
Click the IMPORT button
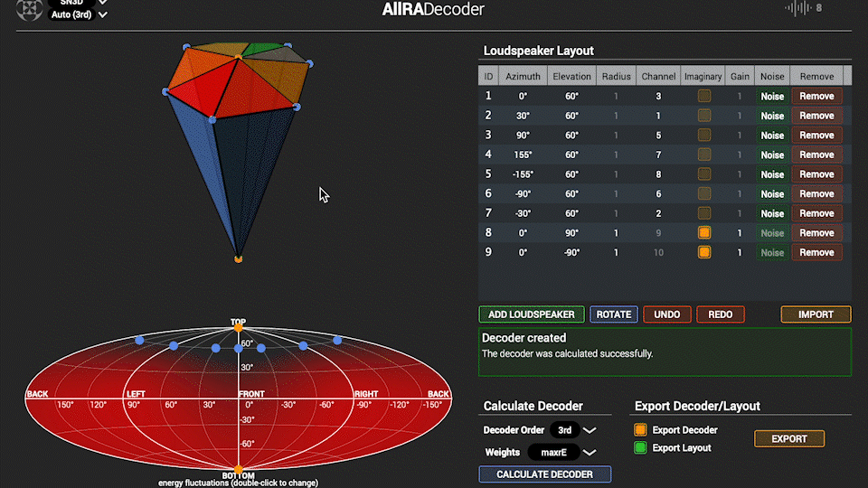(x=816, y=314)
